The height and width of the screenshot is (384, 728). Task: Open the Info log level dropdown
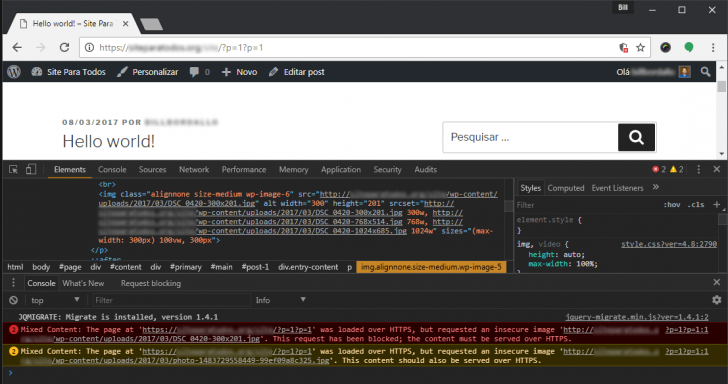pyautogui.click(x=280, y=300)
